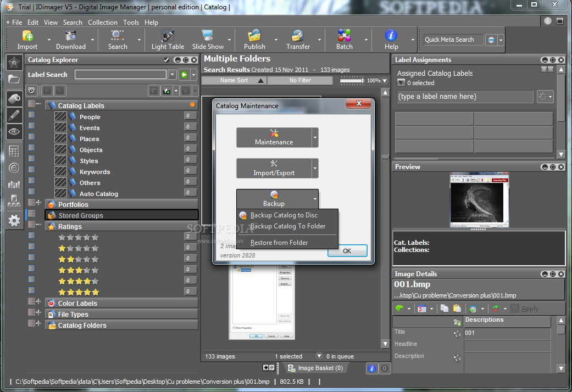Viewport: 572px width, 392px height.
Task: Open the Maintenance button dropdown arrow
Action: click(x=315, y=137)
